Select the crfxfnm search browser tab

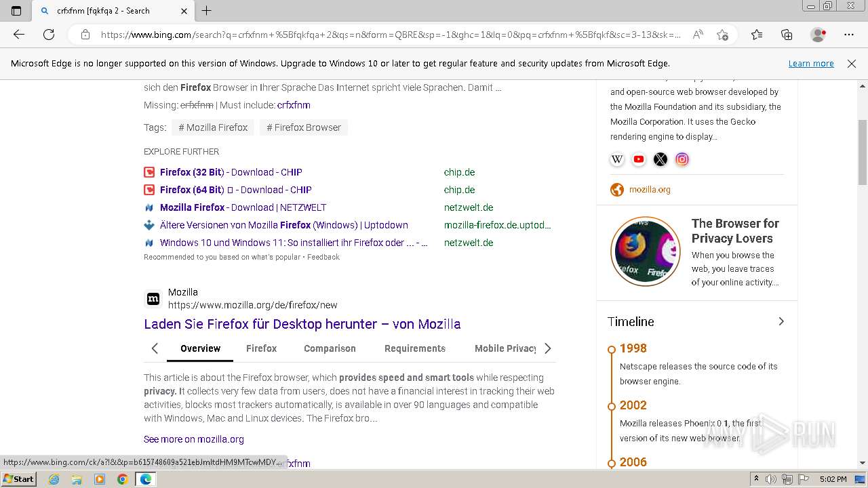pos(113,11)
